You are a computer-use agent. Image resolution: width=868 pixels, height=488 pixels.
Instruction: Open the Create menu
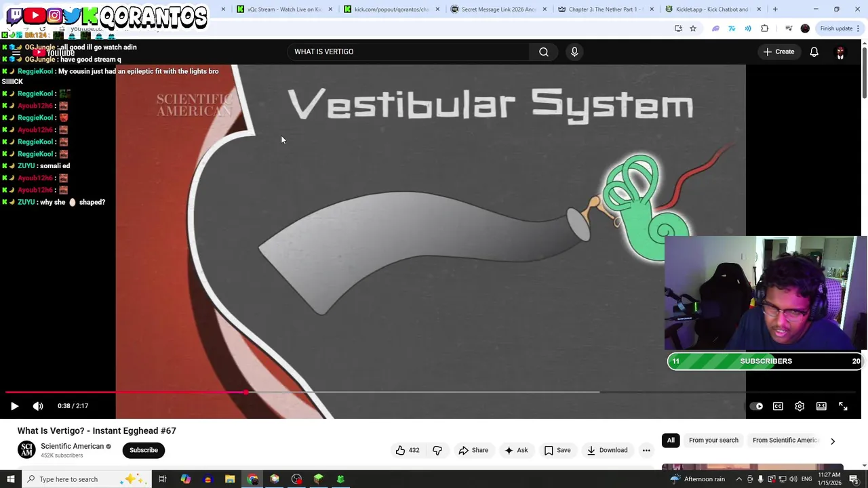[778, 52]
